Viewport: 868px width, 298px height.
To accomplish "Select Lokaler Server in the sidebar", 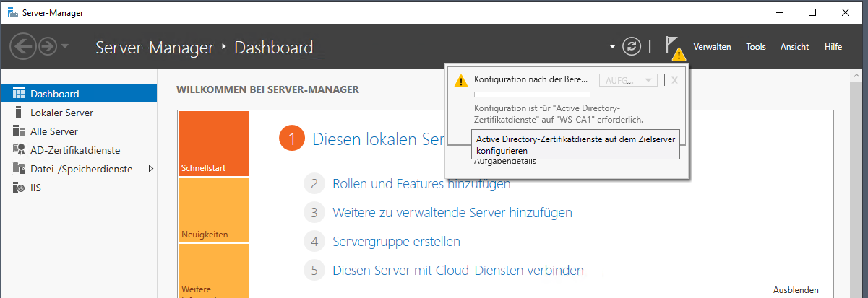I will [x=79, y=113].
